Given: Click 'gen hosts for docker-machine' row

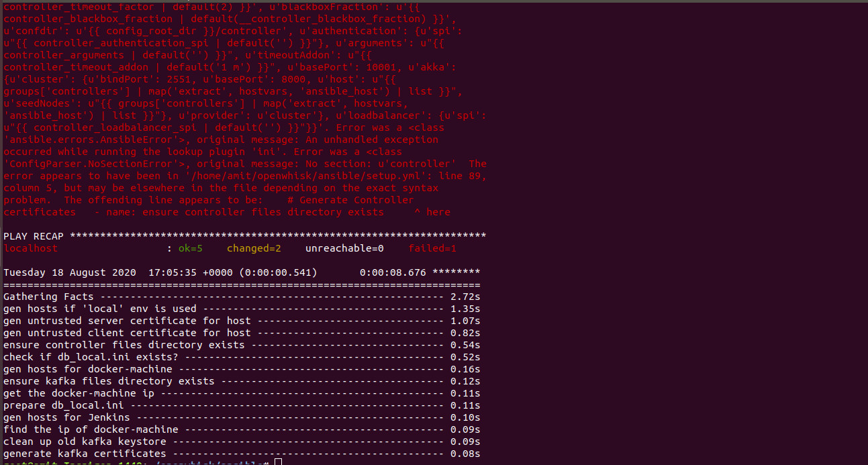Looking at the screenshot, I should tap(242, 369).
